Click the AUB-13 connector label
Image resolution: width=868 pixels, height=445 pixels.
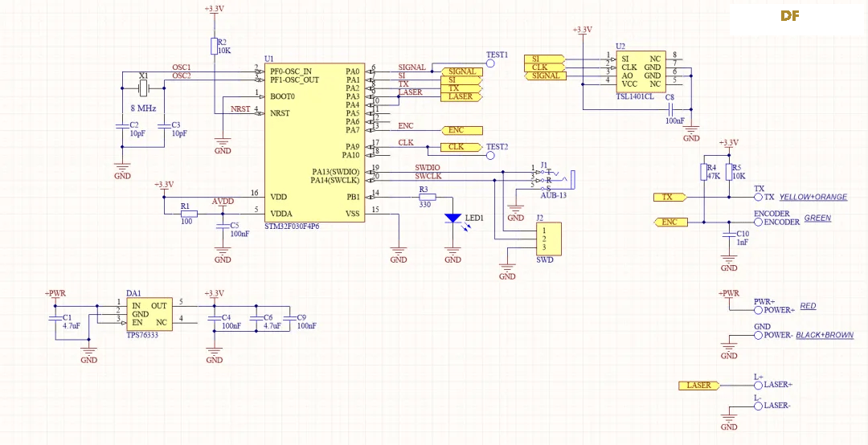coord(554,195)
